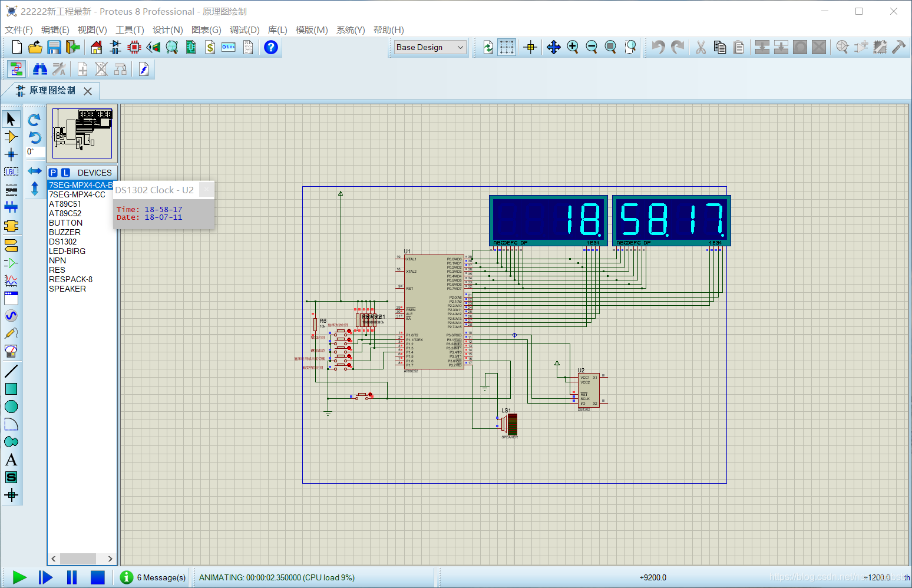Close the DS1302 Clock popup
The height and width of the screenshot is (588, 912).
pyautogui.click(x=206, y=190)
